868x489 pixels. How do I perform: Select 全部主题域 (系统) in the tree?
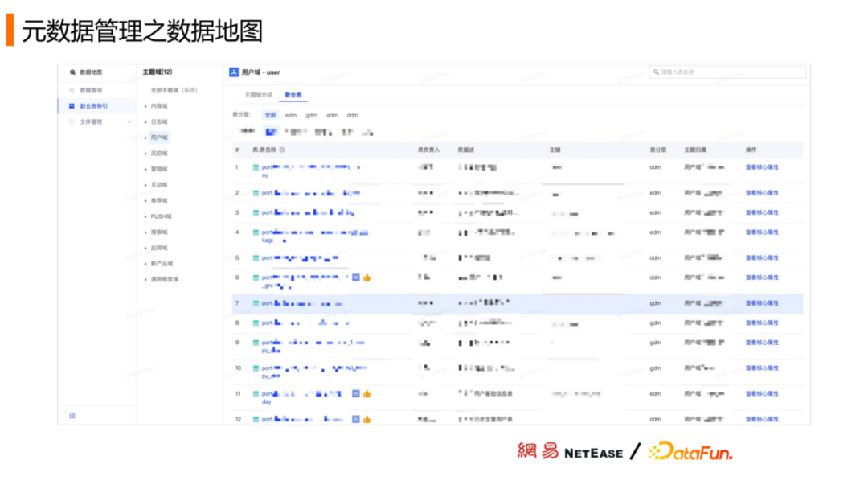tap(174, 90)
